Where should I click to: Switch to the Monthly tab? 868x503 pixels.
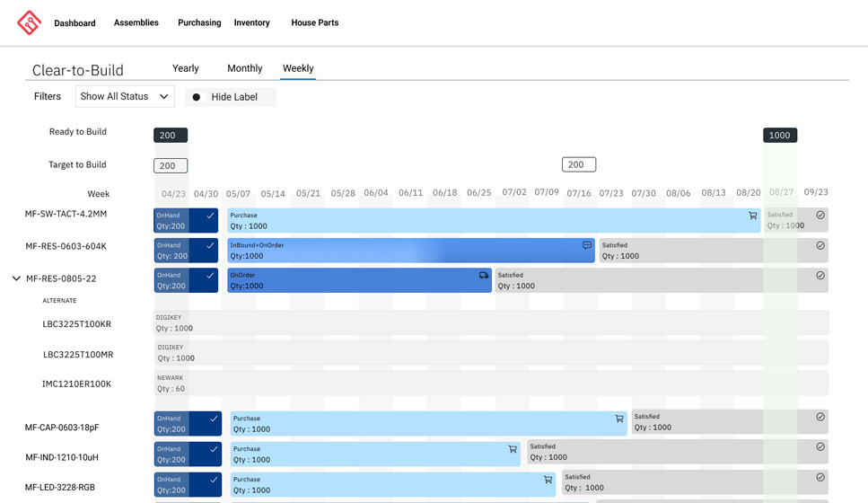[x=244, y=68]
